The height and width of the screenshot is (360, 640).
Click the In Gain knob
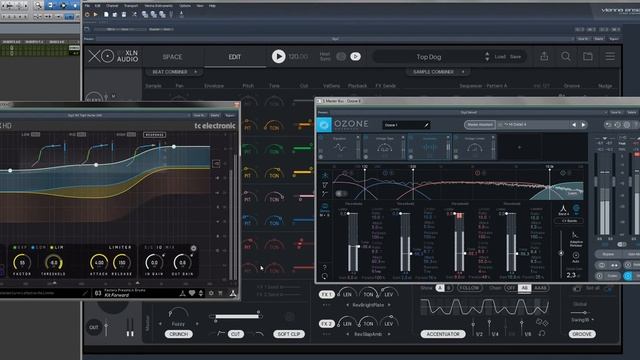click(x=154, y=262)
